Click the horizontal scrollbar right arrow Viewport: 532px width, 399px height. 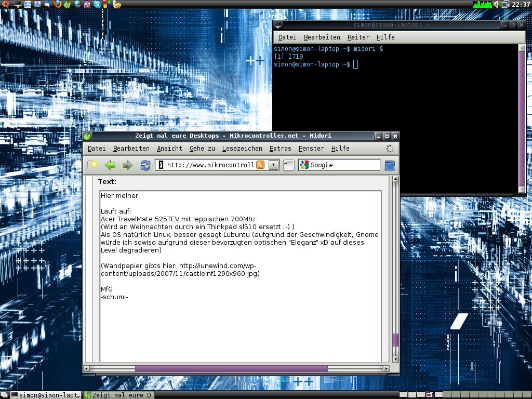click(x=386, y=368)
